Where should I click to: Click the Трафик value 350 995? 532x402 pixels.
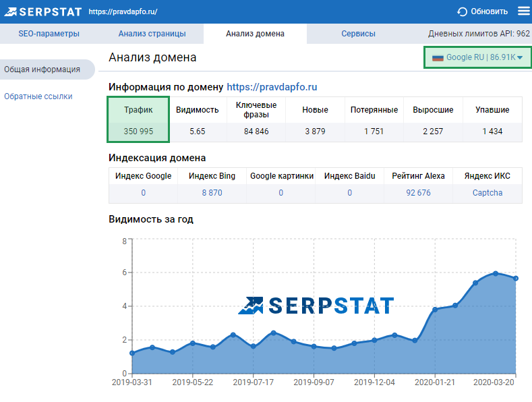(x=138, y=132)
